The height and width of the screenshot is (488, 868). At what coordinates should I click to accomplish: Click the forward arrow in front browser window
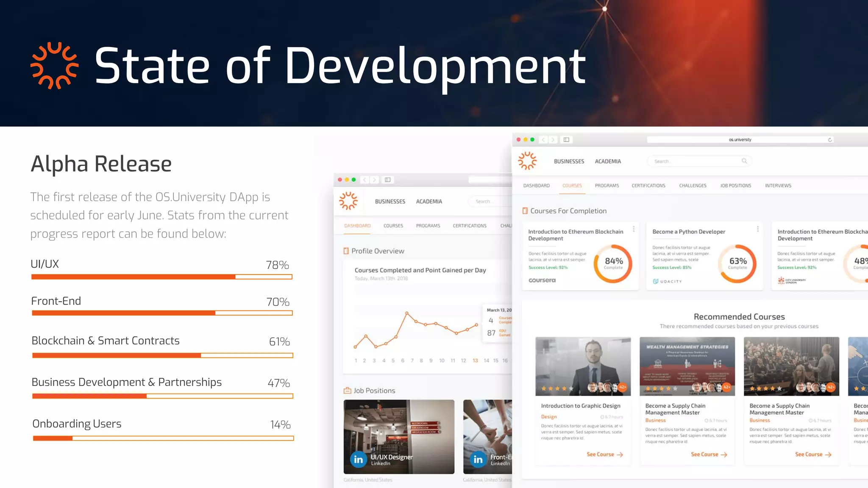[x=553, y=139]
